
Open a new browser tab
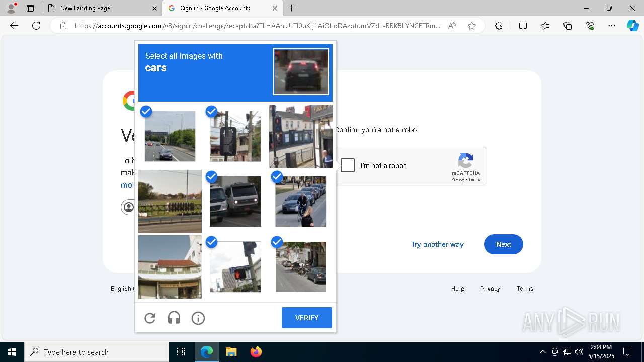tap(292, 8)
